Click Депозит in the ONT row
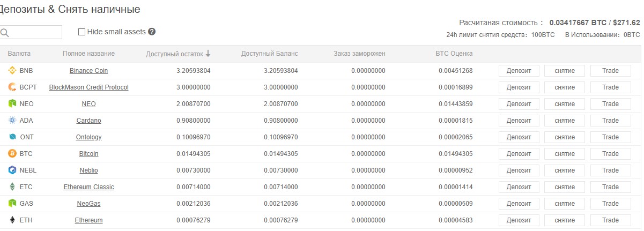 519,137
